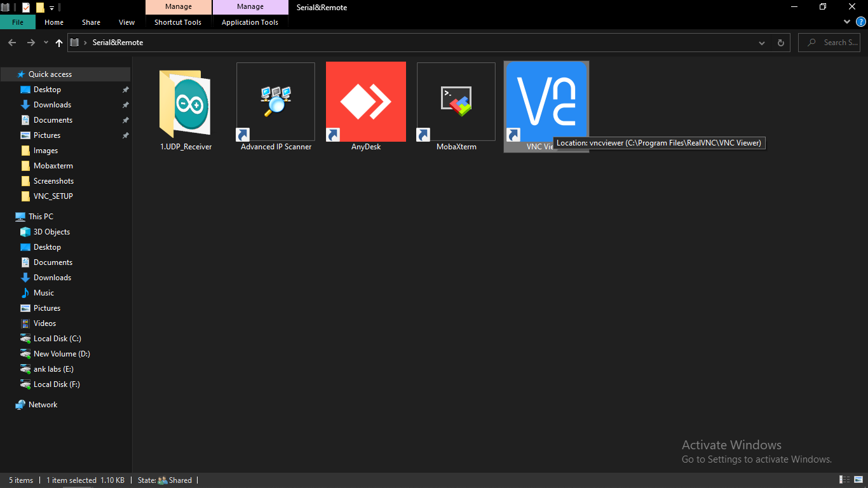The width and height of the screenshot is (868, 488).
Task: Expand the address bar history dropdown
Action: pyautogui.click(x=762, y=43)
